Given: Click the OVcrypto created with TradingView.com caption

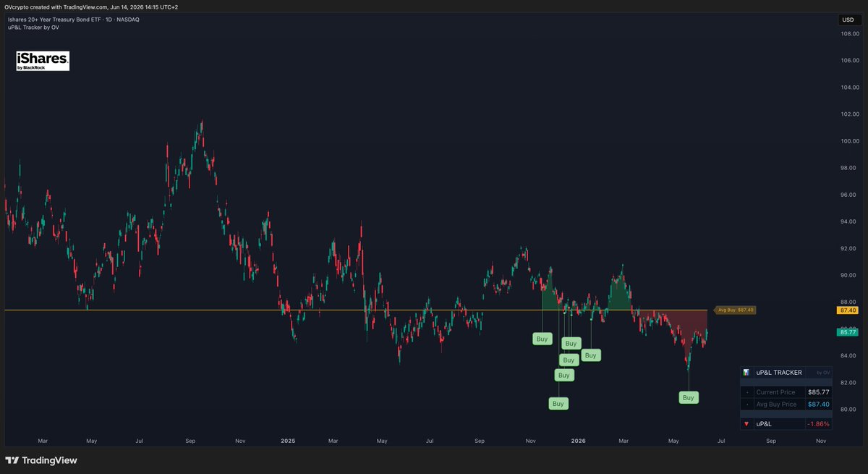Looking at the screenshot, I should coord(91,7).
